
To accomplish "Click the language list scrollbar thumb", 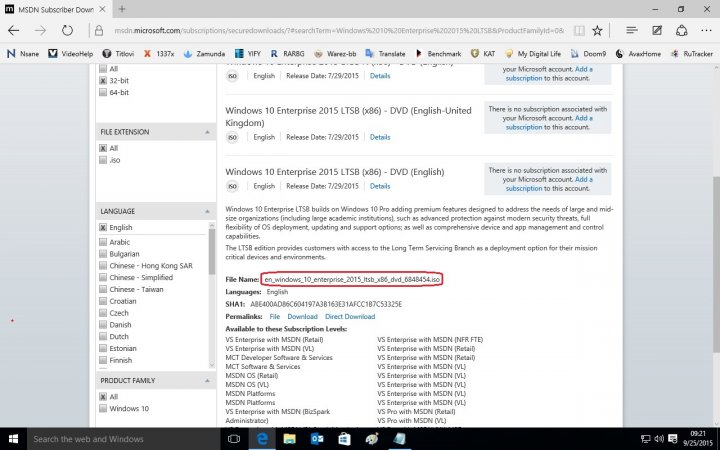I will tap(212, 252).
